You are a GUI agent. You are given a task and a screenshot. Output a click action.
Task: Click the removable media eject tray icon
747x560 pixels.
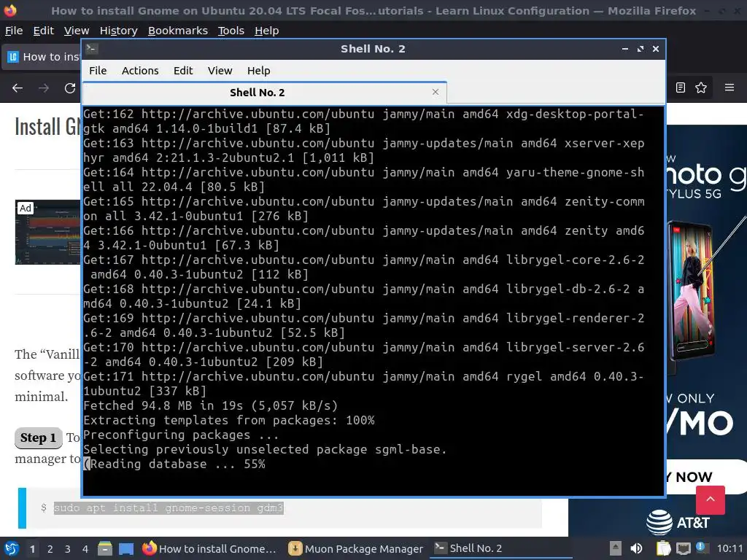coord(616,548)
